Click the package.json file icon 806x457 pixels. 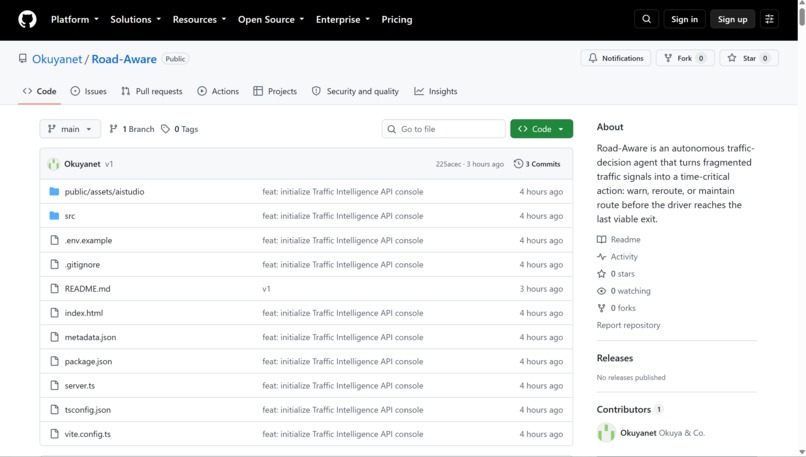coord(54,361)
